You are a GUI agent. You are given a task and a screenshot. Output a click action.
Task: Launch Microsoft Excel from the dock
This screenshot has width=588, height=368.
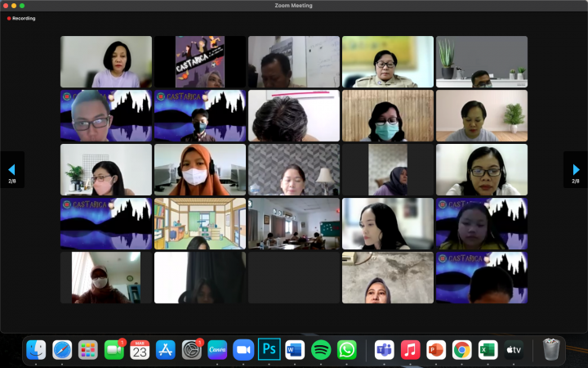click(488, 350)
